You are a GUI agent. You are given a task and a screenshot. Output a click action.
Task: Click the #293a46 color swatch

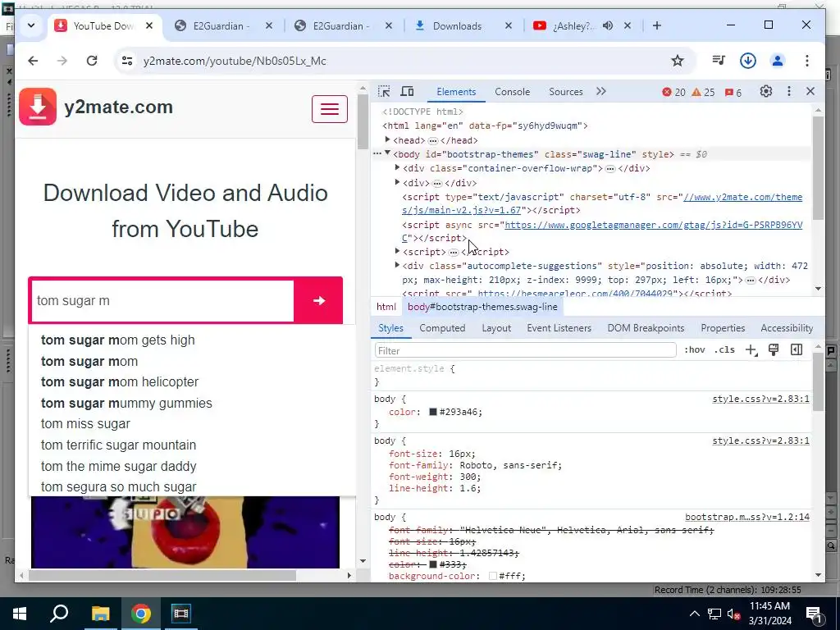coord(433,412)
